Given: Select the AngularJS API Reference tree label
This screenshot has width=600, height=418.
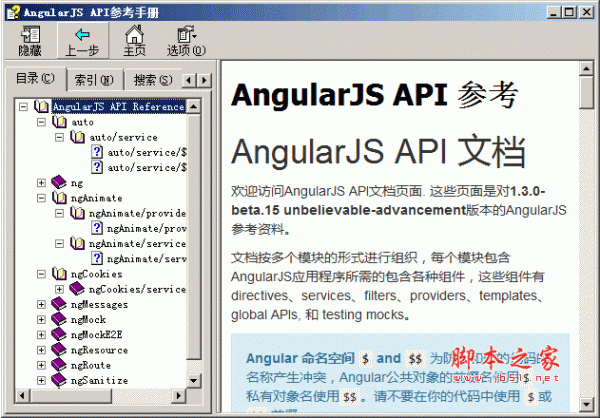Looking at the screenshot, I should tap(119, 106).
